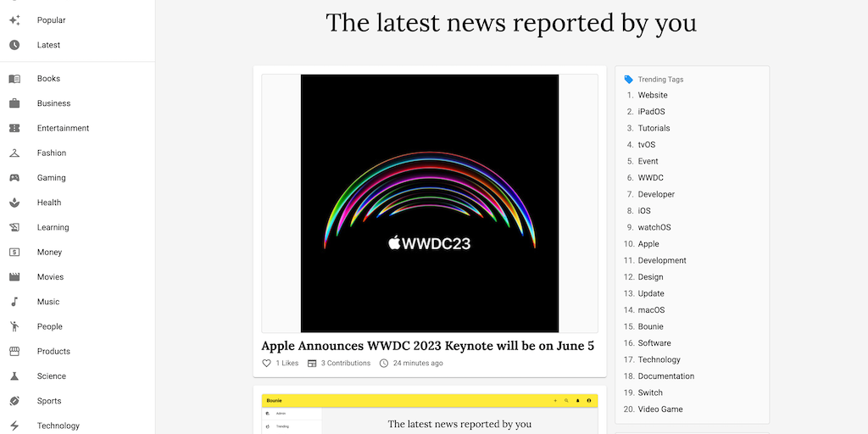
Task: View the Documentation trending tag
Action: coord(666,376)
